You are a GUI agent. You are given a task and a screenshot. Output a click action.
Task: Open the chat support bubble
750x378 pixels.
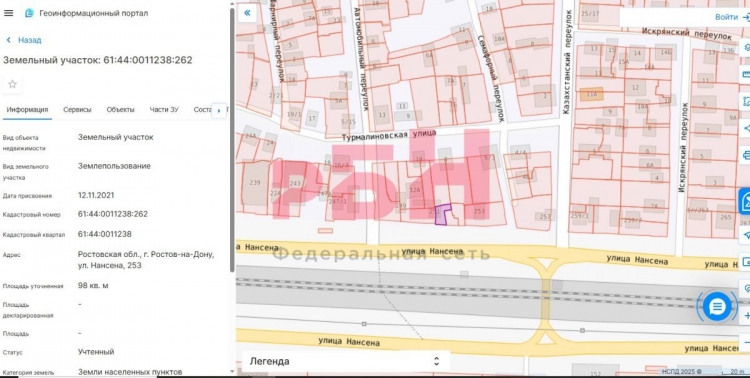click(717, 307)
